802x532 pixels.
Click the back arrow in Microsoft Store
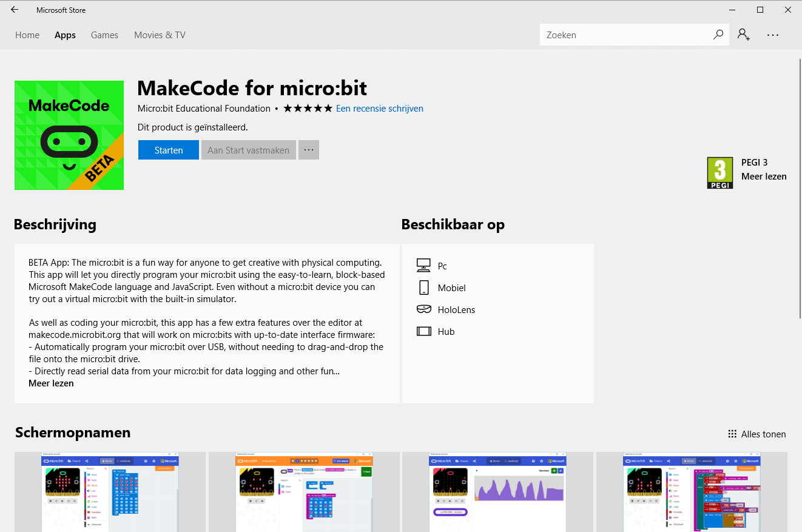click(14, 10)
